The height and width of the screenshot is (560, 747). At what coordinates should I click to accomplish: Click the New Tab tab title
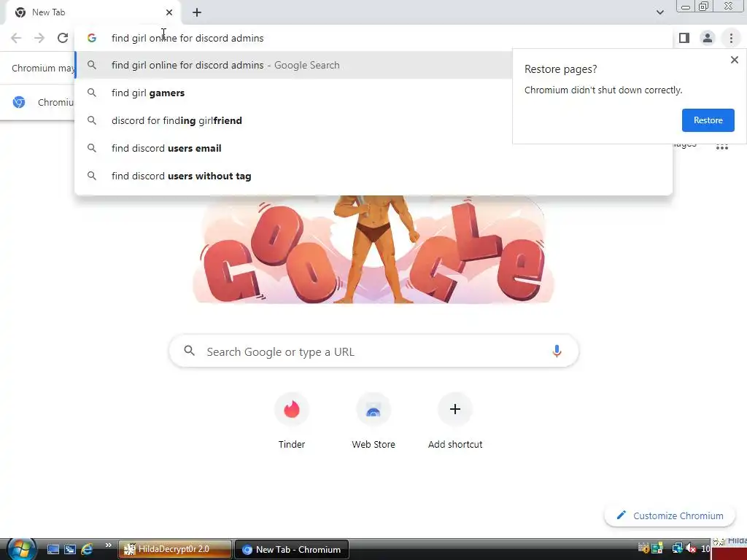[x=49, y=12]
